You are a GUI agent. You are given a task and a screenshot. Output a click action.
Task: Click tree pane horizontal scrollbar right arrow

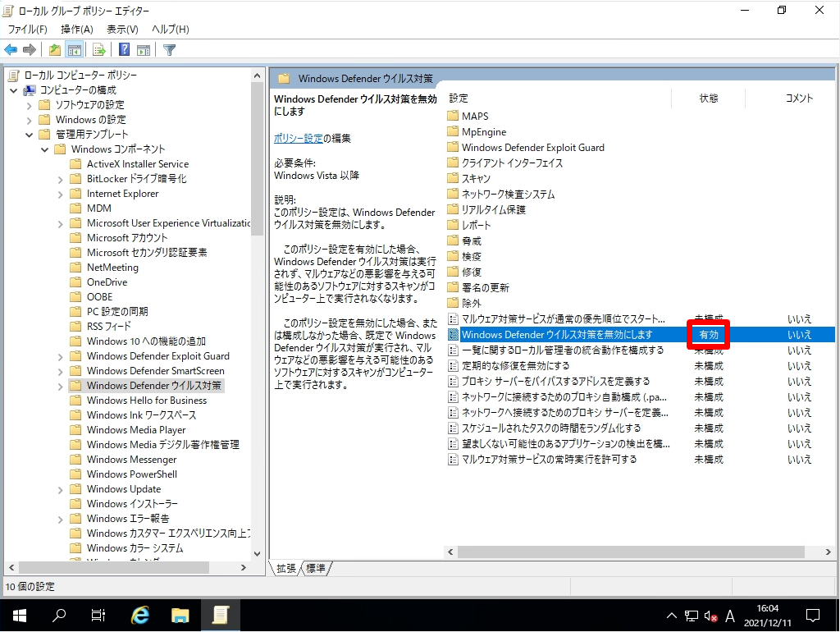tap(244, 567)
